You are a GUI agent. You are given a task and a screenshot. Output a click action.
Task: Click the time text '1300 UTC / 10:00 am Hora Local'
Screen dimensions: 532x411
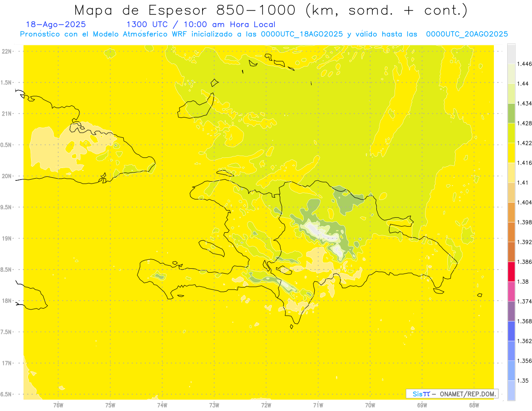point(201,24)
